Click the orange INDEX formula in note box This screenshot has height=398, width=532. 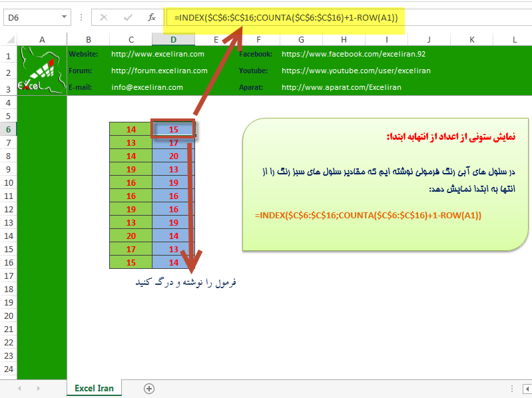click(368, 215)
